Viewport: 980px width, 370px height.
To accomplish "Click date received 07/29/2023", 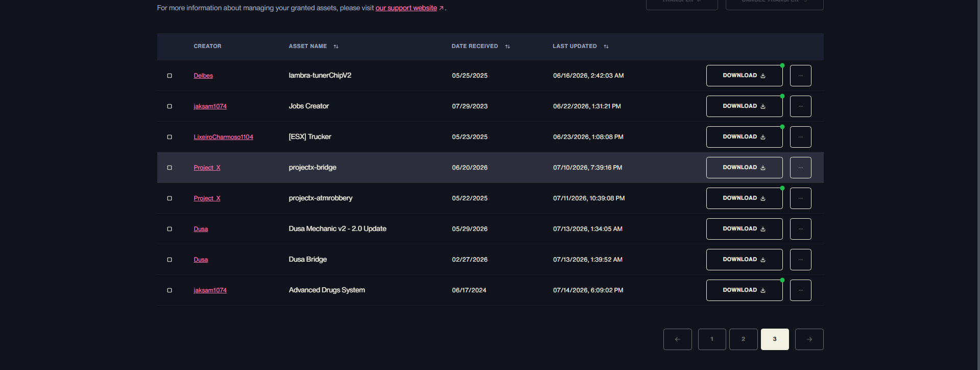I will (470, 106).
